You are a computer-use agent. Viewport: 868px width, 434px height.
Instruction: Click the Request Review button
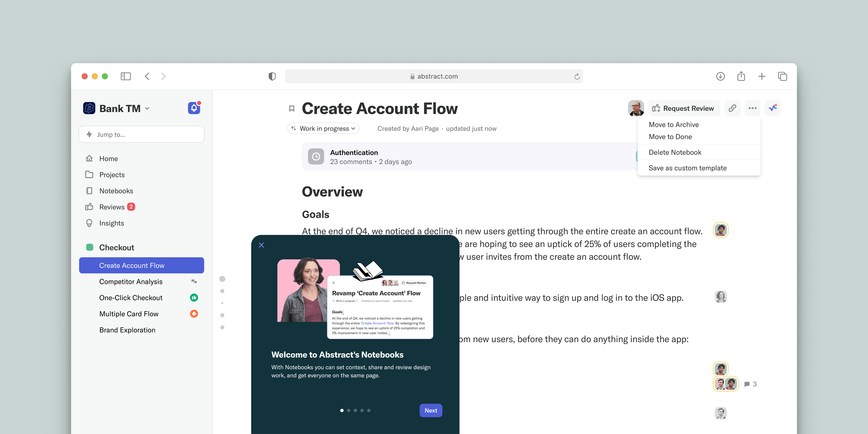point(684,108)
